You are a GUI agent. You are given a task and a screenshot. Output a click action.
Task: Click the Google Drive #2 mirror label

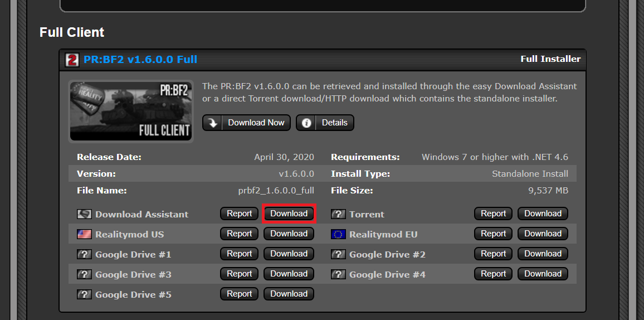(387, 254)
